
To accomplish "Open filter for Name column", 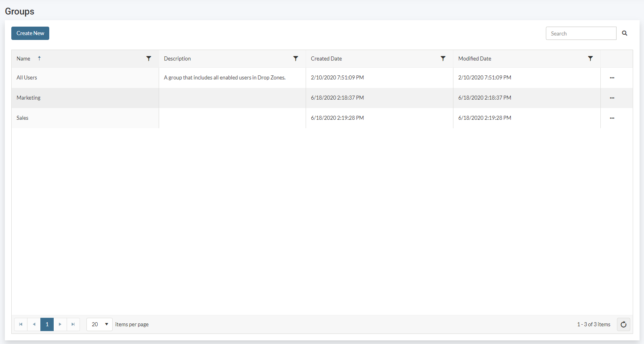I will 149,58.
